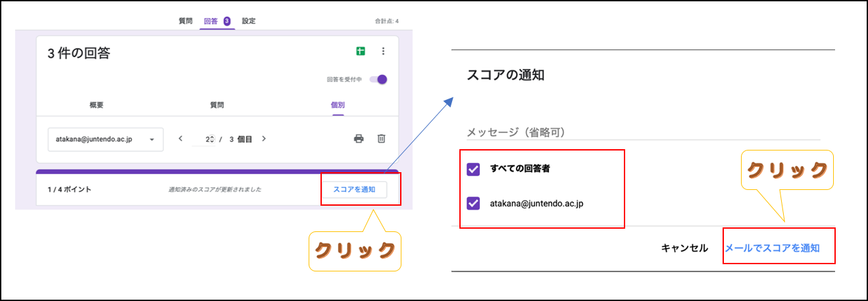Click the スコアを通知 button
This screenshot has width=868, height=301.
[x=354, y=189]
